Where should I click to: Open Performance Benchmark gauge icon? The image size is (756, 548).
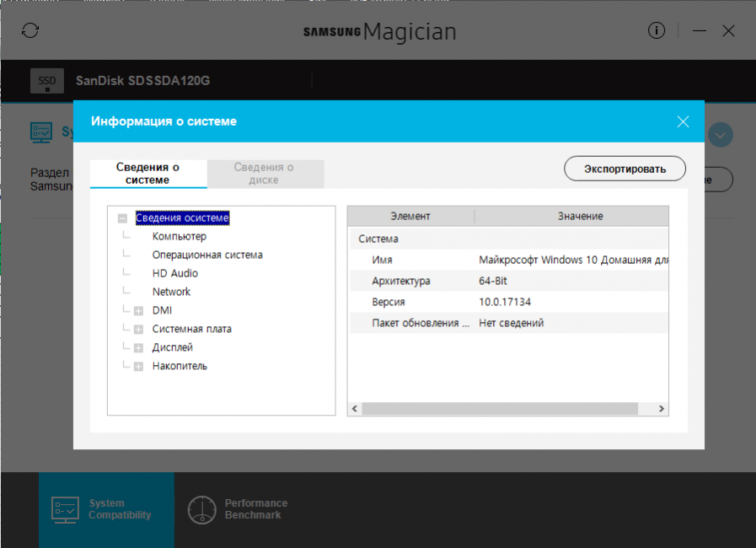click(x=202, y=508)
